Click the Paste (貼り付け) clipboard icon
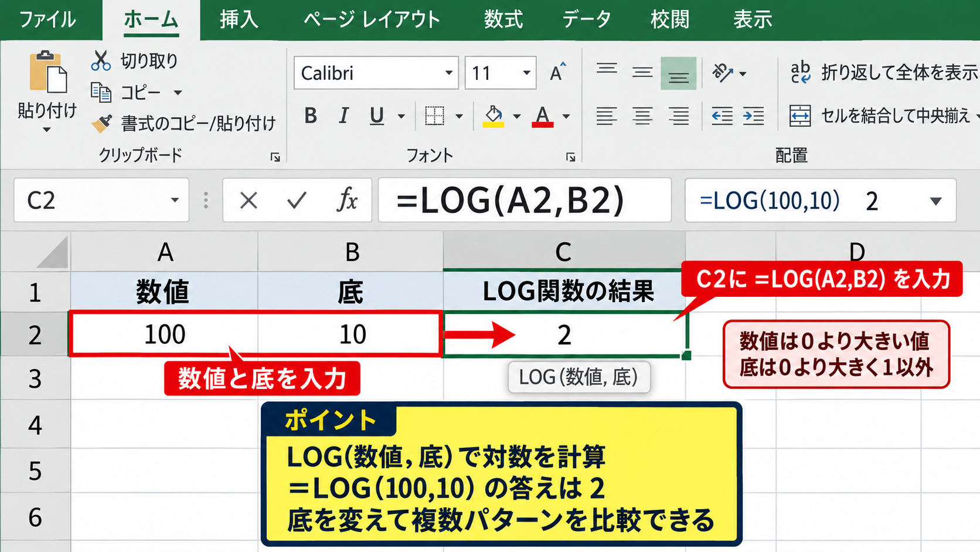980x552 pixels. click(48, 72)
